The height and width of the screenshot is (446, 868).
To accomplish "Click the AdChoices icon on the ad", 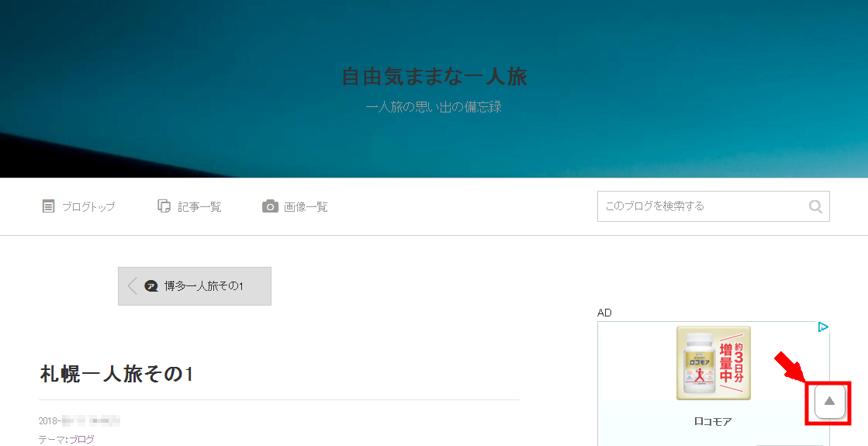I will [x=823, y=327].
